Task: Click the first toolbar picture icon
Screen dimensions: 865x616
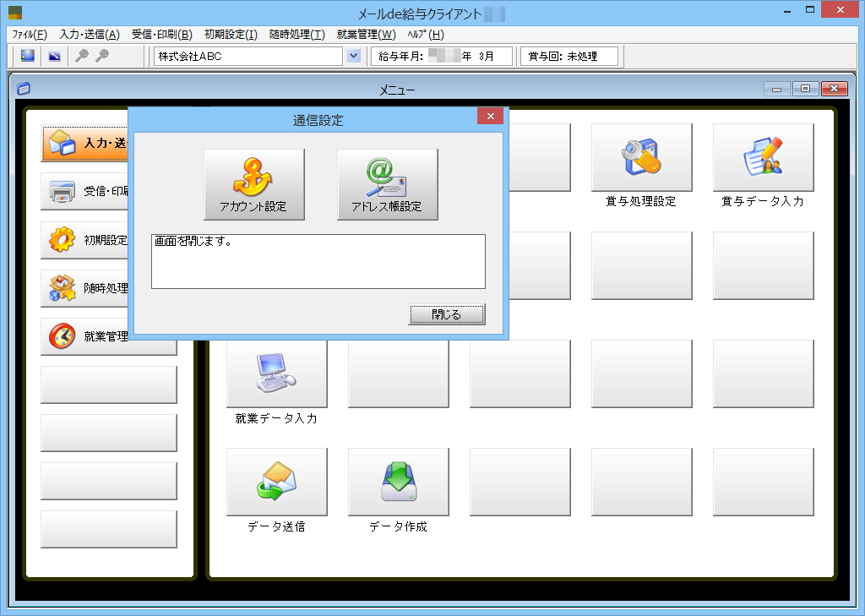Action: click(28, 56)
